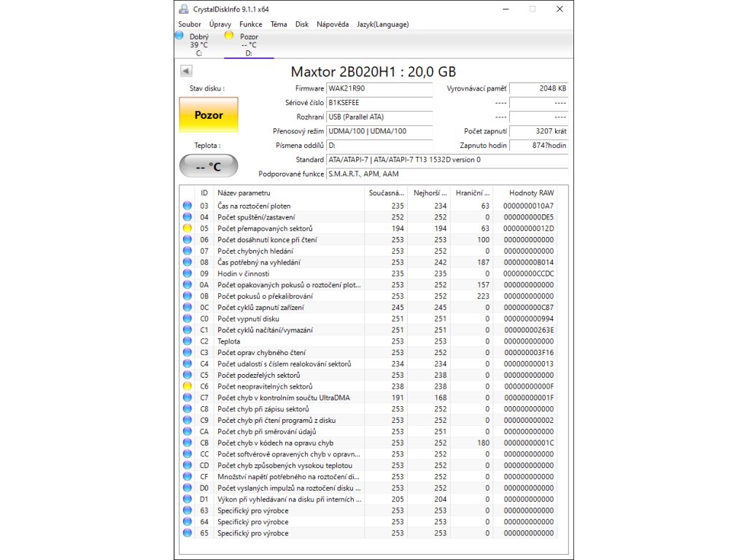Image resolution: width=747 pixels, height=560 pixels.
Task: Click the blue status icon for Teplota row C2
Action: [x=187, y=341]
